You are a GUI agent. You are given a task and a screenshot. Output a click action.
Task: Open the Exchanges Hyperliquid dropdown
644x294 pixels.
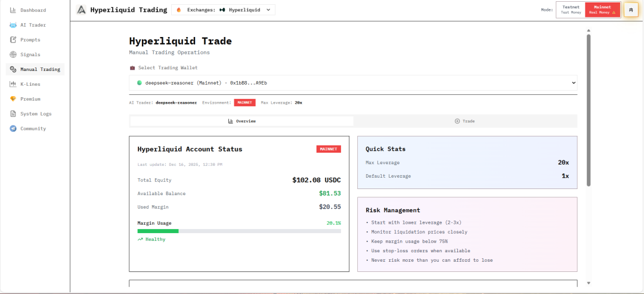click(x=223, y=10)
